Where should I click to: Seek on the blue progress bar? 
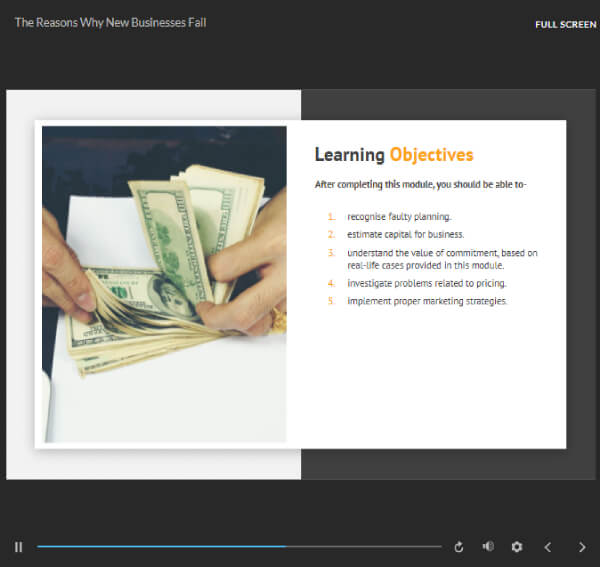[x=161, y=547]
